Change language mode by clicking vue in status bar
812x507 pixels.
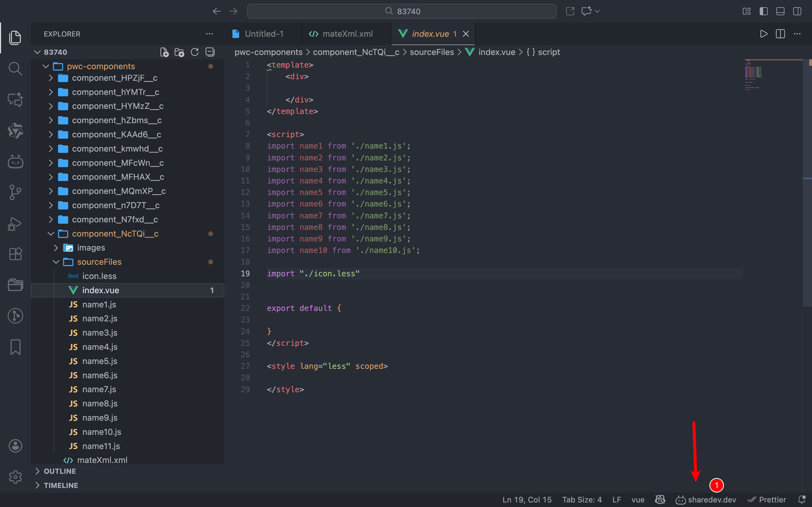click(x=637, y=499)
